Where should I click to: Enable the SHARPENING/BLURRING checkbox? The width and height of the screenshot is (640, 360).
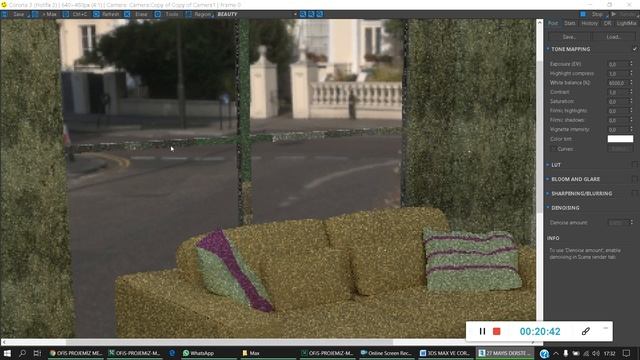tap(635, 193)
